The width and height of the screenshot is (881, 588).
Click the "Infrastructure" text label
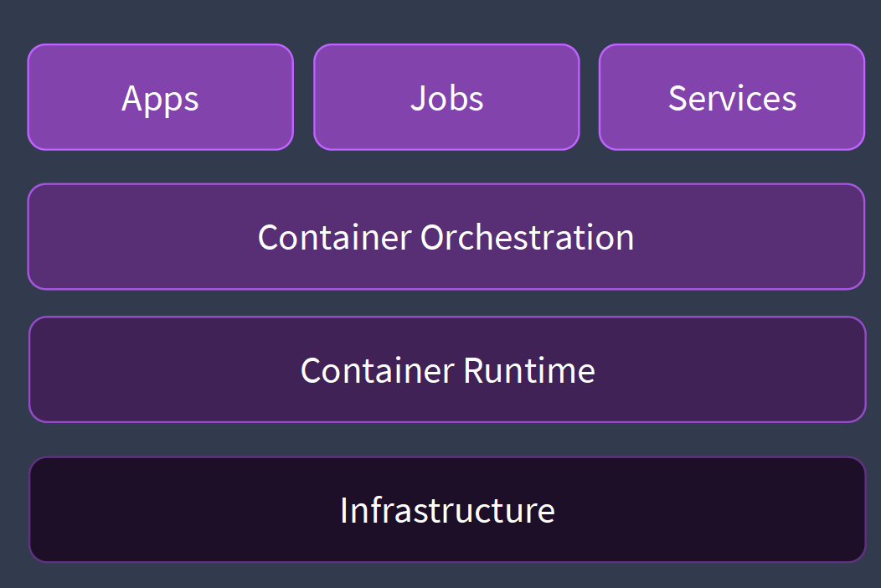pyautogui.click(x=447, y=510)
